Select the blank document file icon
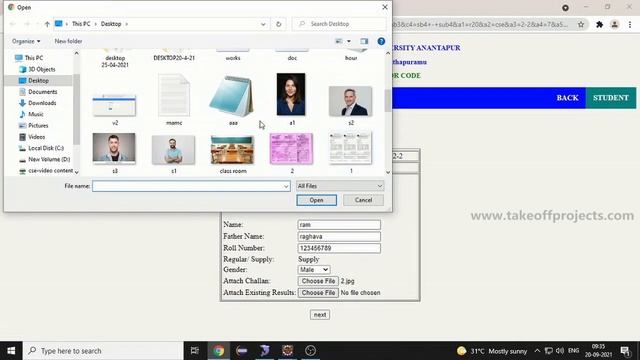Image resolution: width=640 pixels, height=360 pixels. pyautogui.click(x=174, y=95)
